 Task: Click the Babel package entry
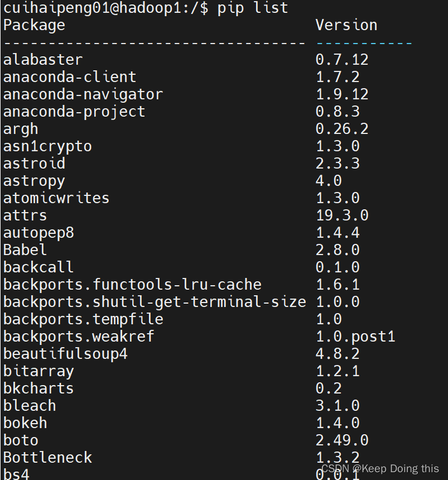[x=25, y=250]
